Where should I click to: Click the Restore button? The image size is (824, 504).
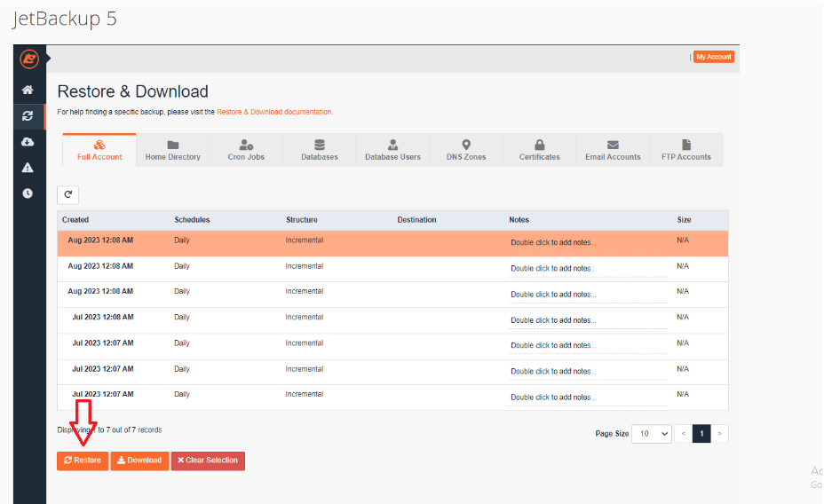point(83,461)
